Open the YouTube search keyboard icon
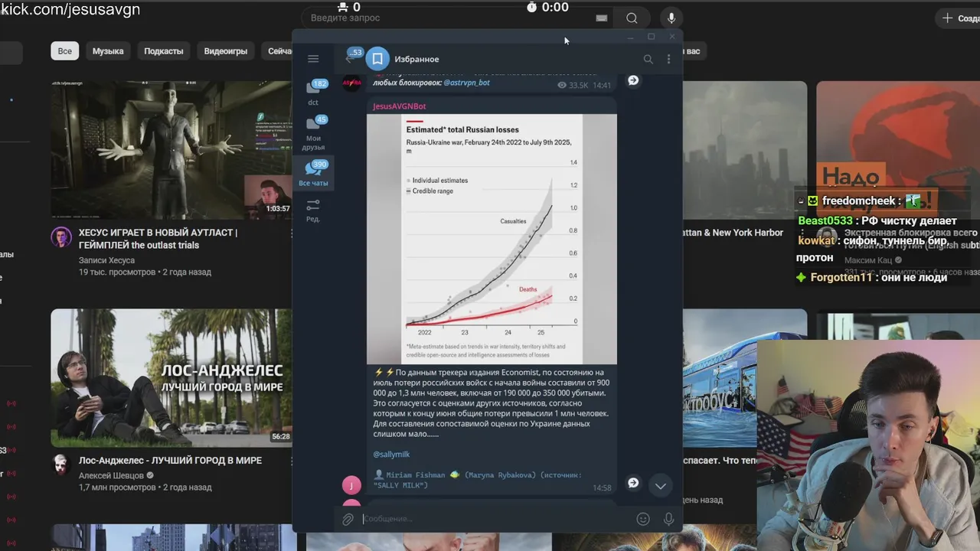The width and height of the screenshot is (980, 551). pyautogui.click(x=602, y=18)
